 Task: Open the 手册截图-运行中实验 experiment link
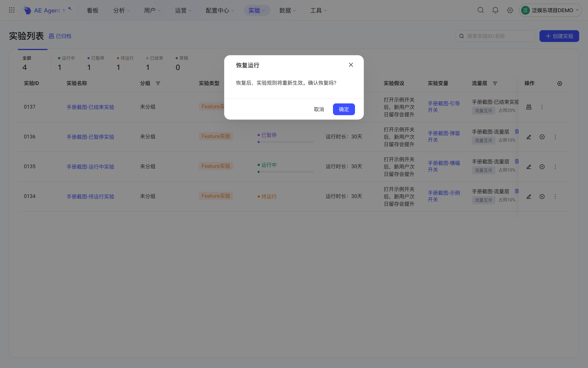pyautogui.click(x=90, y=167)
